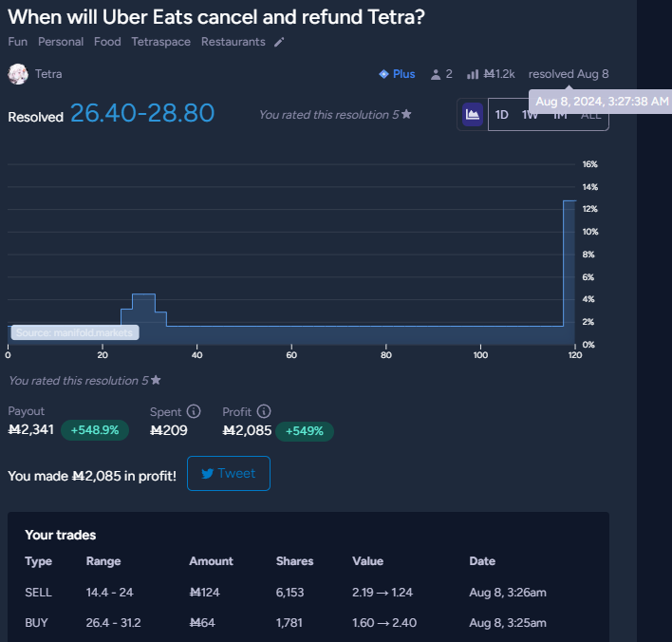Click the 14.4 - 24 range cell
This screenshot has height=642, width=672.
(110, 593)
